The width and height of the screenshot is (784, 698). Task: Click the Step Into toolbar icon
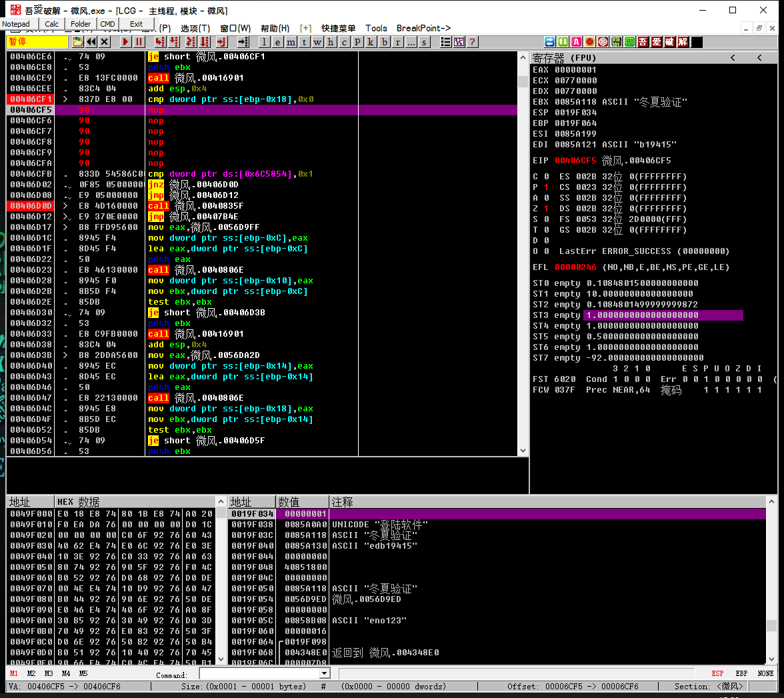[159, 42]
